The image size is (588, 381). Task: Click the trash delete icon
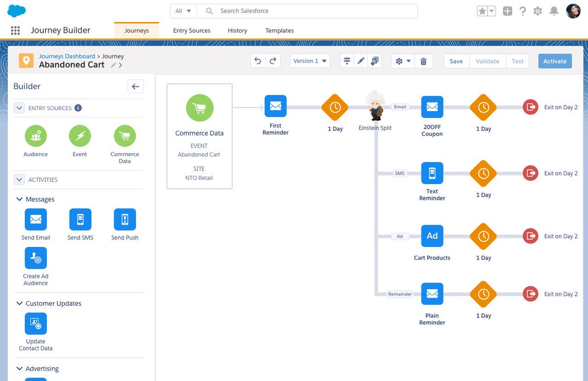424,61
